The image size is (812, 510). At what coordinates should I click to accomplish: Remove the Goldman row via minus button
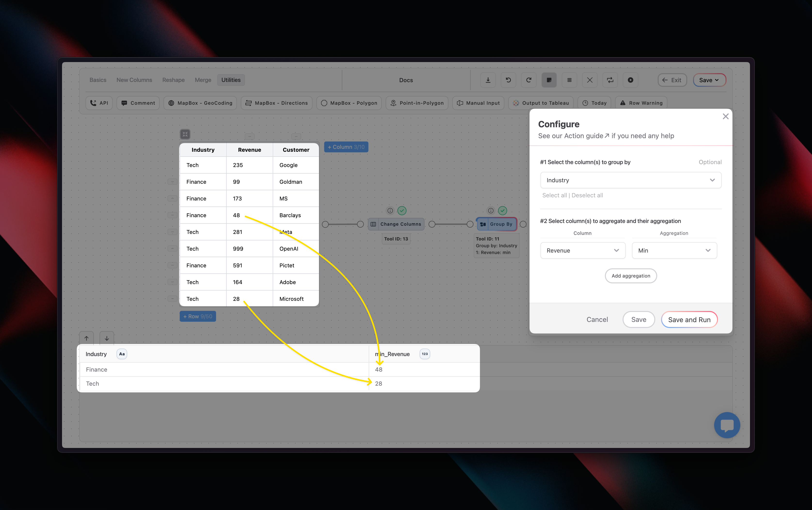(x=172, y=182)
